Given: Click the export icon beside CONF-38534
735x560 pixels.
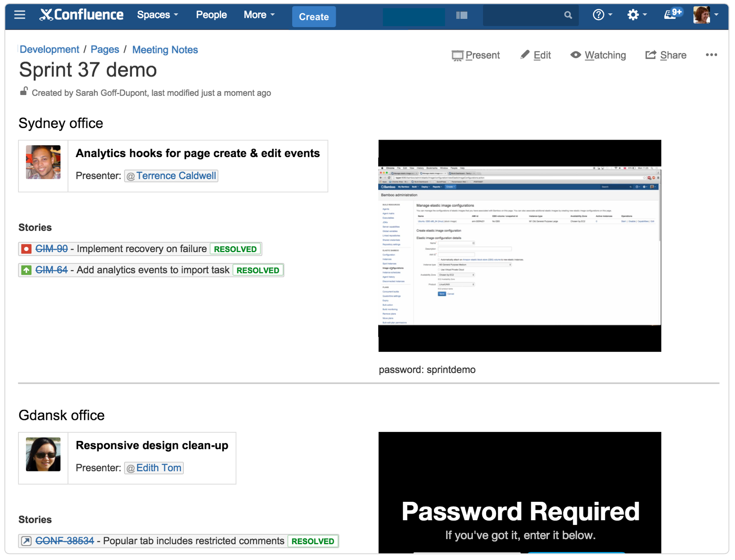Looking at the screenshot, I should [26, 541].
